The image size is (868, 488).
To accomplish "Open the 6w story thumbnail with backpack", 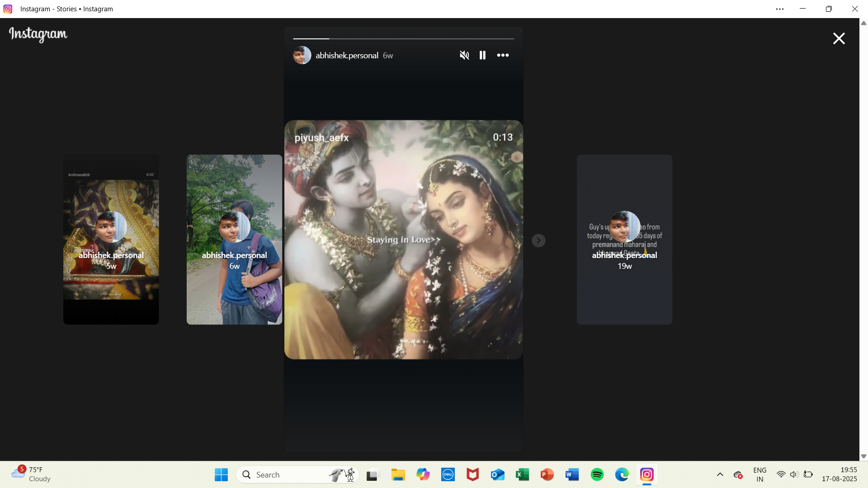I will pos(234,239).
